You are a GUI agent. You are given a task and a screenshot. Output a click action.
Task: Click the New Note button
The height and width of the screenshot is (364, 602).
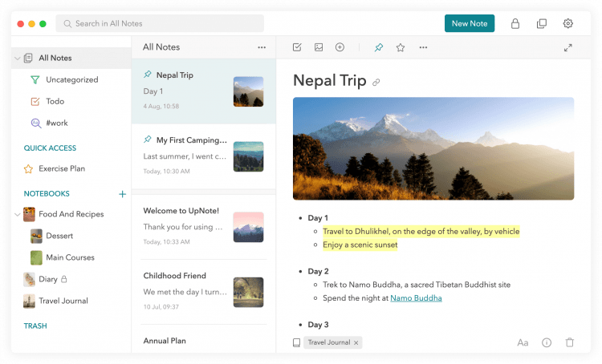point(470,23)
